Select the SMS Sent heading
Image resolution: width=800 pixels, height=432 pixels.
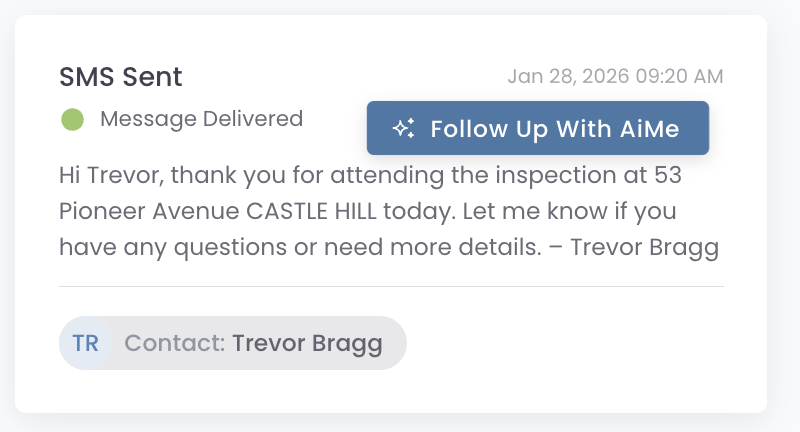pyautogui.click(x=121, y=77)
